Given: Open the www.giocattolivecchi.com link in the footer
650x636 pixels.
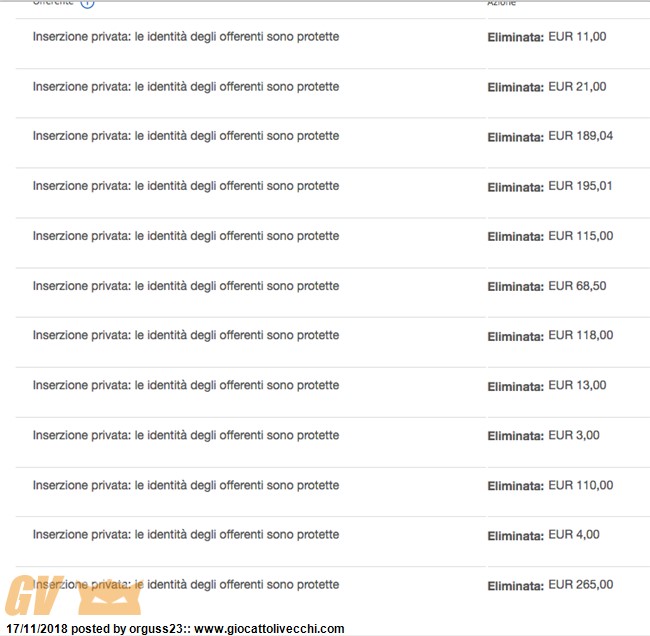Looking at the screenshot, I should tap(269, 629).
